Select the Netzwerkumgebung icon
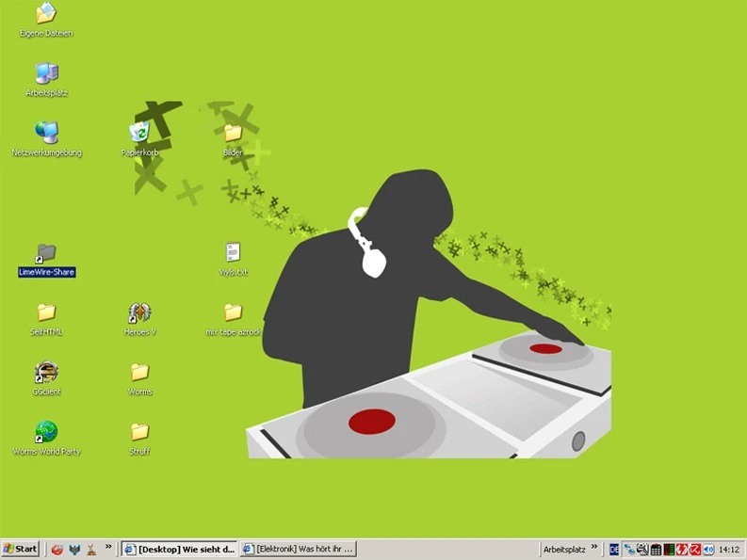Screen dimensions: 747x560 coord(46,134)
